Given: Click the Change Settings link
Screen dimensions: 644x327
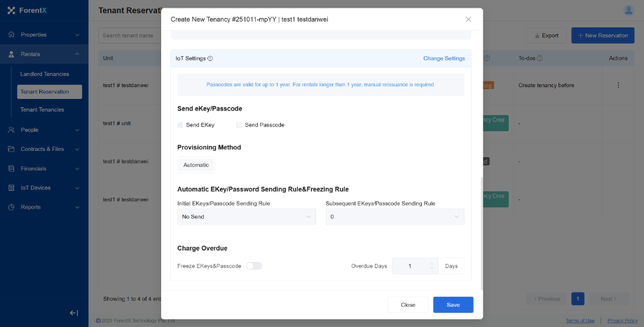Looking at the screenshot, I should tap(444, 58).
